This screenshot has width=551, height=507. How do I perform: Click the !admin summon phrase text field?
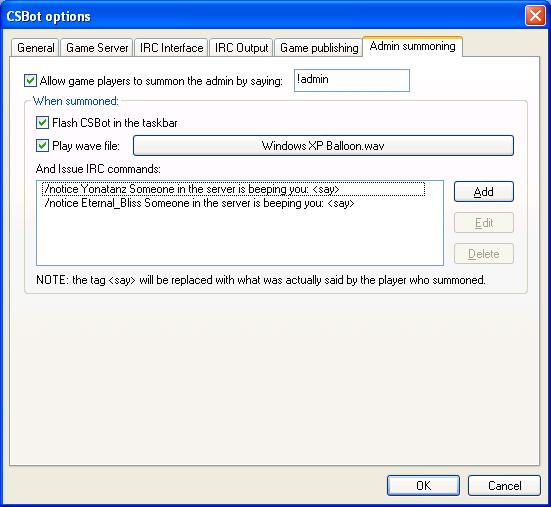352,80
